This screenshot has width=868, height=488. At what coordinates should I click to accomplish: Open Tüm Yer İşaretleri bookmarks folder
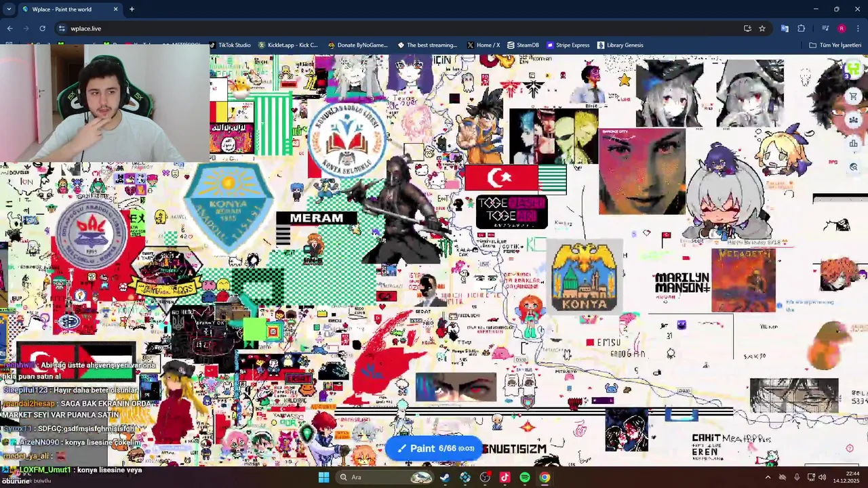click(x=835, y=45)
